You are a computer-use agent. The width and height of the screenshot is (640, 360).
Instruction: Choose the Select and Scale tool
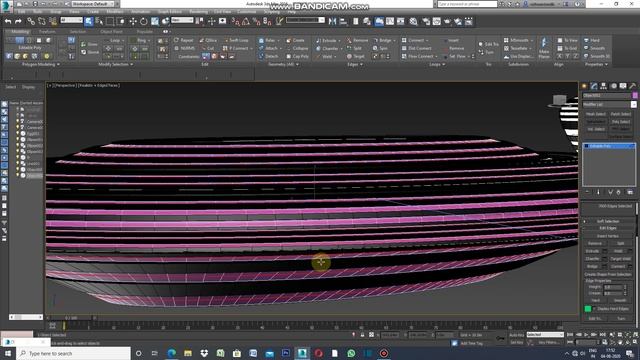[155, 21]
